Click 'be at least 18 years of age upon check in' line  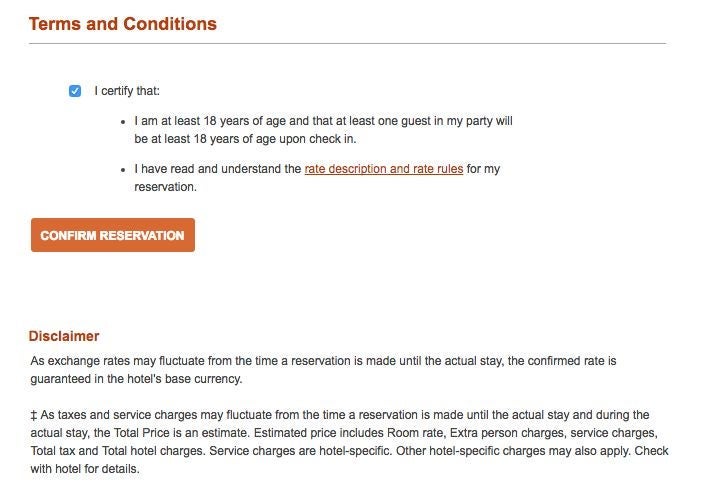(245, 139)
